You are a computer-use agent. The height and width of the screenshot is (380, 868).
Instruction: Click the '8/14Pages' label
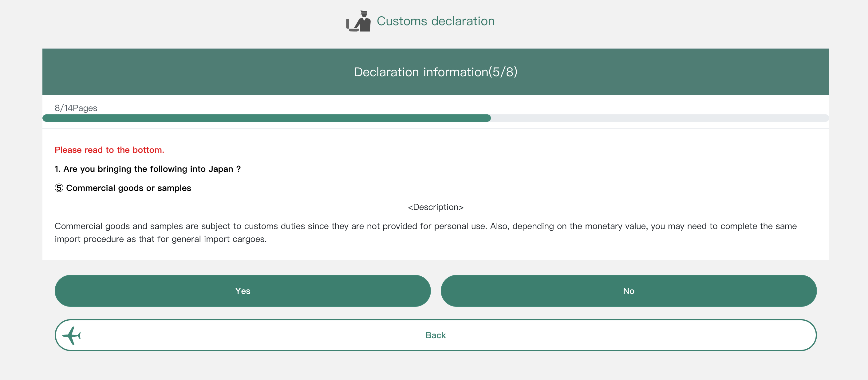point(76,108)
